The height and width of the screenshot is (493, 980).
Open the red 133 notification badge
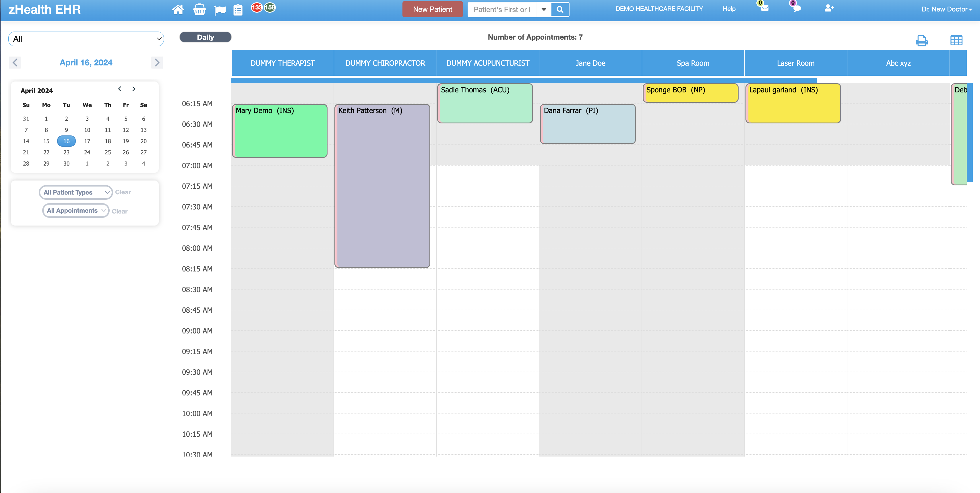tap(257, 7)
